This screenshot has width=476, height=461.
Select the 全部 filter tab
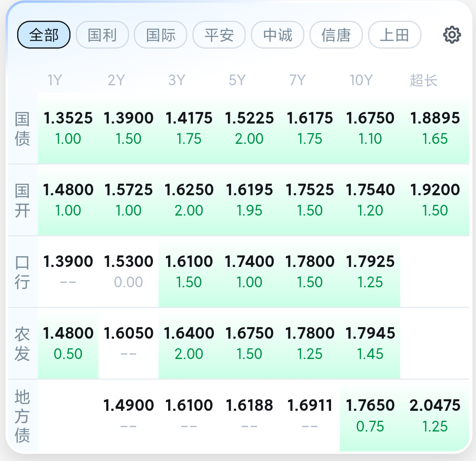(44, 35)
